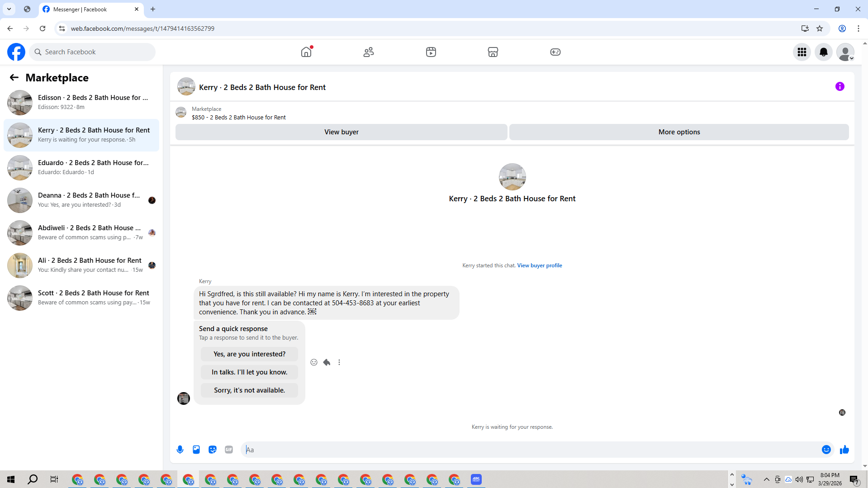Open the Edisson conversation
The image size is (868, 488).
pos(81,103)
